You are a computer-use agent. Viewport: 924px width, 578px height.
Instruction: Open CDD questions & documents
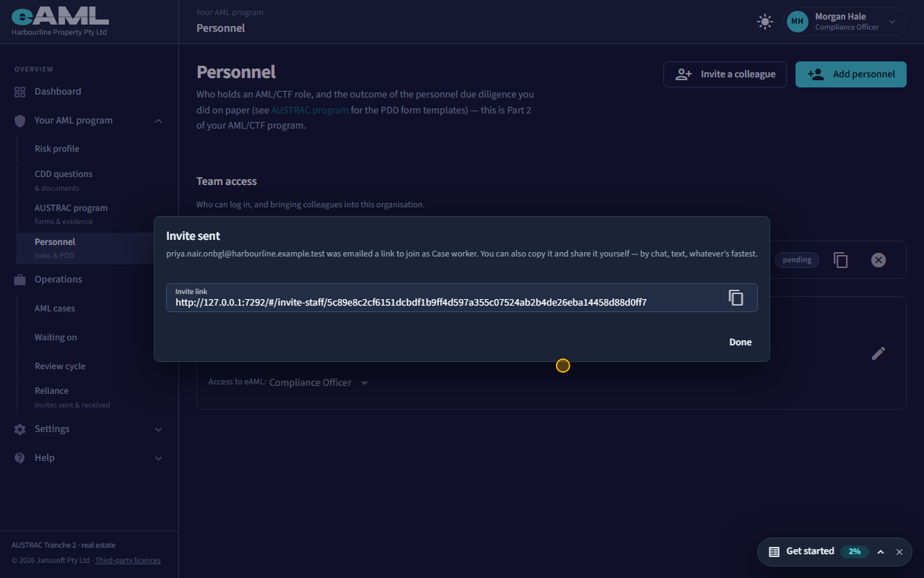pyautogui.click(x=97, y=180)
